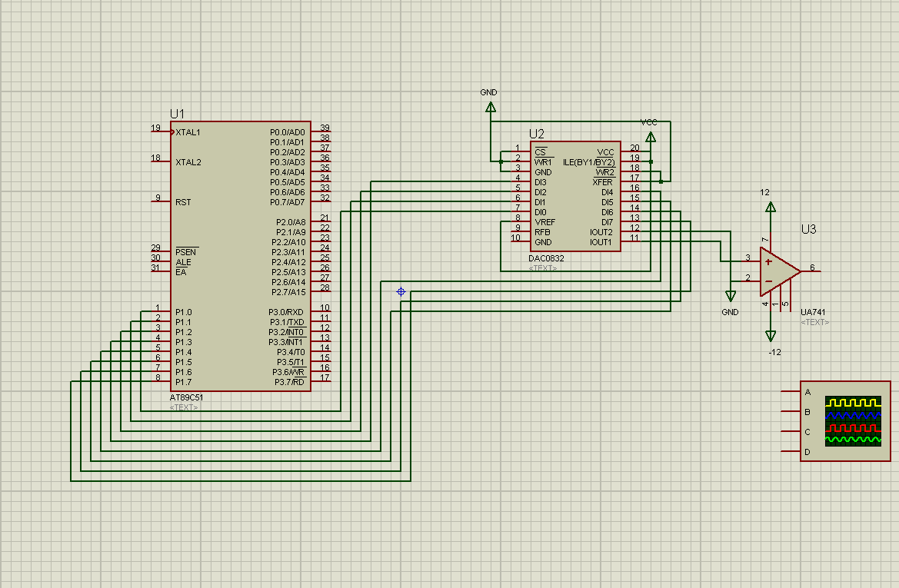Click the <TEXT> placeholder under AT89C51
899x588 pixels.
tap(184, 407)
